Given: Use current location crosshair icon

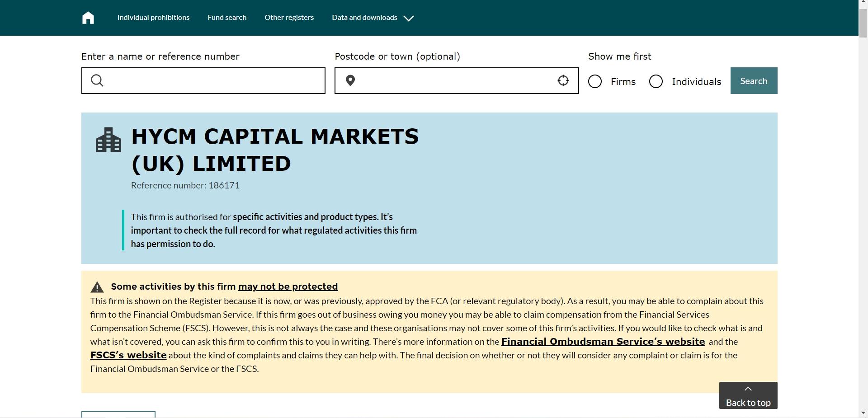Looking at the screenshot, I should (563, 80).
